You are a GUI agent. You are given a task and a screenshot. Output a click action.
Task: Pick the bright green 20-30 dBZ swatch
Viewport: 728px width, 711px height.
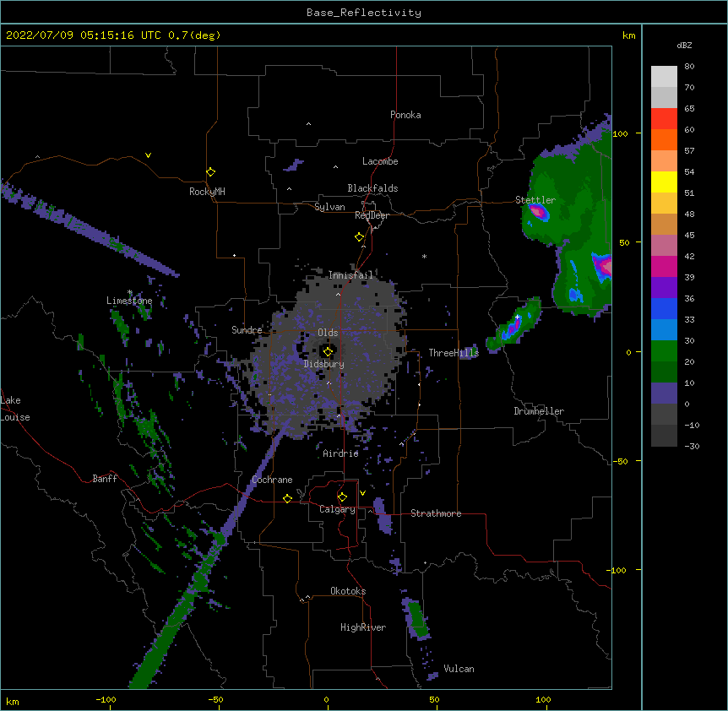664,351
